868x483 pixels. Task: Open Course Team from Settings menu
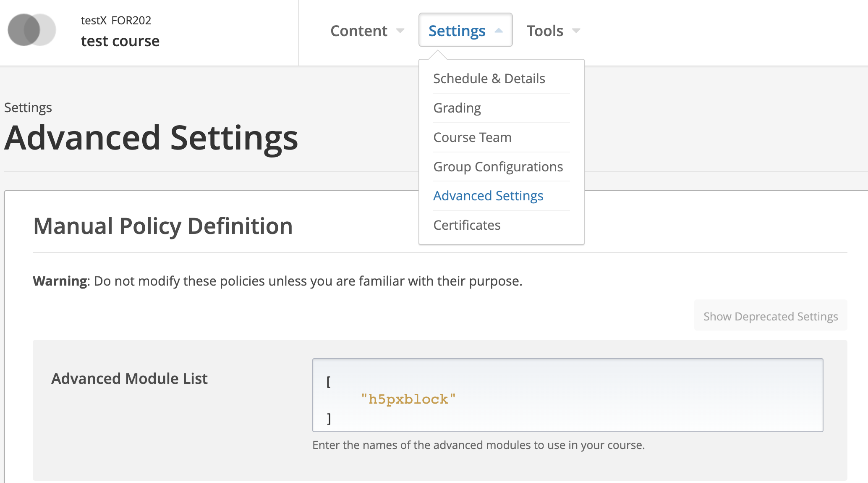pos(472,137)
